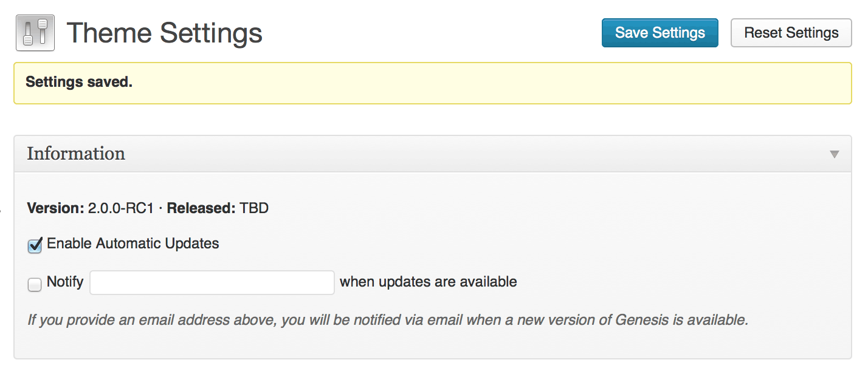Click the Information panel title
This screenshot has height=374, width=868.
[x=76, y=154]
